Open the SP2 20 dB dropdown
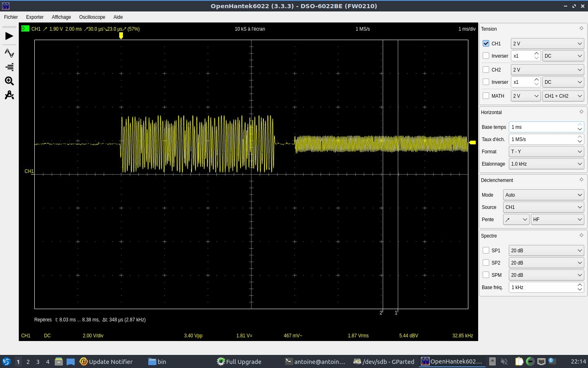 click(x=546, y=263)
